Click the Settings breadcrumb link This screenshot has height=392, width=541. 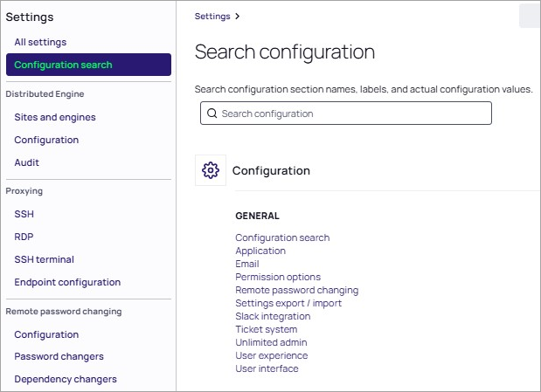tap(212, 16)
